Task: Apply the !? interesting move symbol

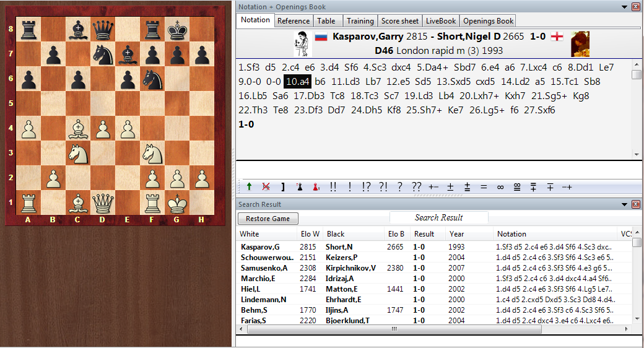Action: click(366, 187)
